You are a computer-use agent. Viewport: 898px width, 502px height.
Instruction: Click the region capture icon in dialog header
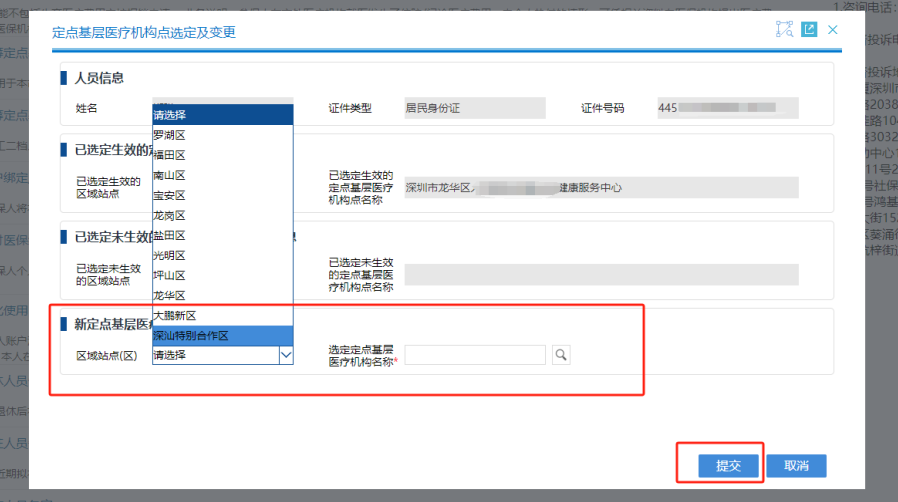(784, 30)
